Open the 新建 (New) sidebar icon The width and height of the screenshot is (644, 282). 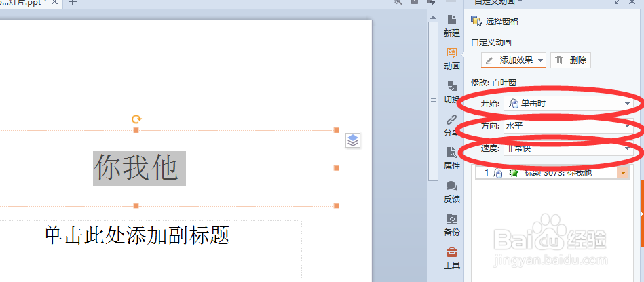(452, 26)
